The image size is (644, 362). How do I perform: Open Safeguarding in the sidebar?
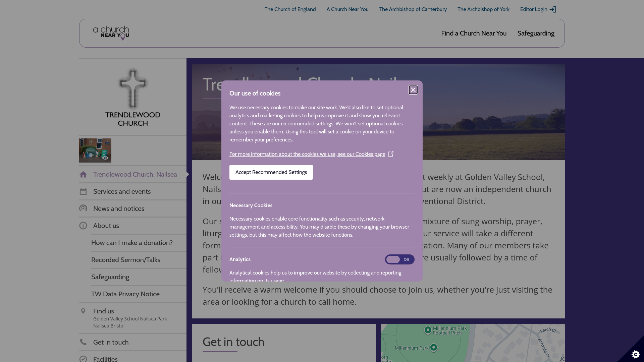(x=110, y=277)
